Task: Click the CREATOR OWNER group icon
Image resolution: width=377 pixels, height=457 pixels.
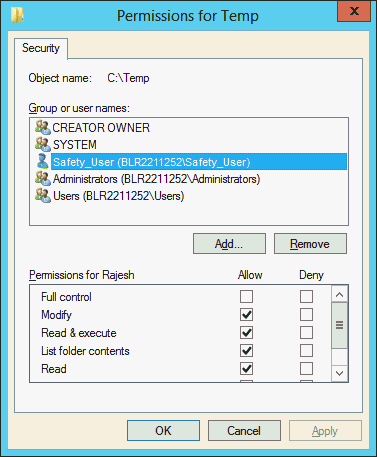Action: pyautogui.click(x=43, y=127)
